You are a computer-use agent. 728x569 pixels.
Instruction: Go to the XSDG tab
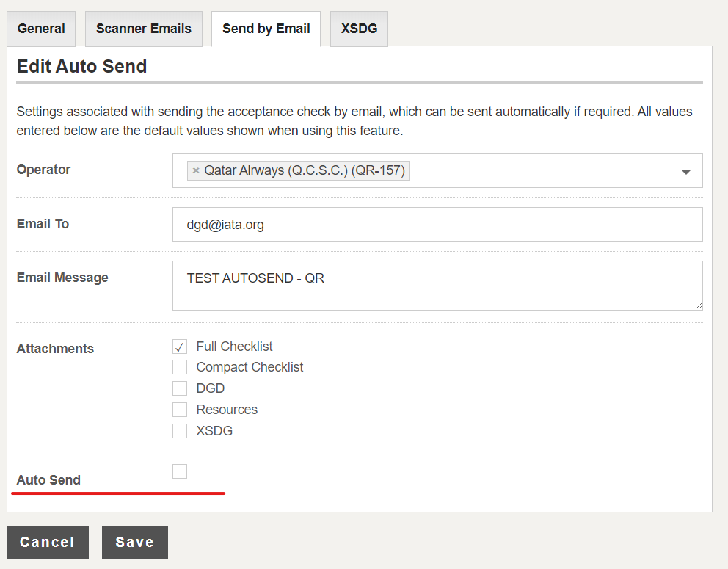[359, 29]
